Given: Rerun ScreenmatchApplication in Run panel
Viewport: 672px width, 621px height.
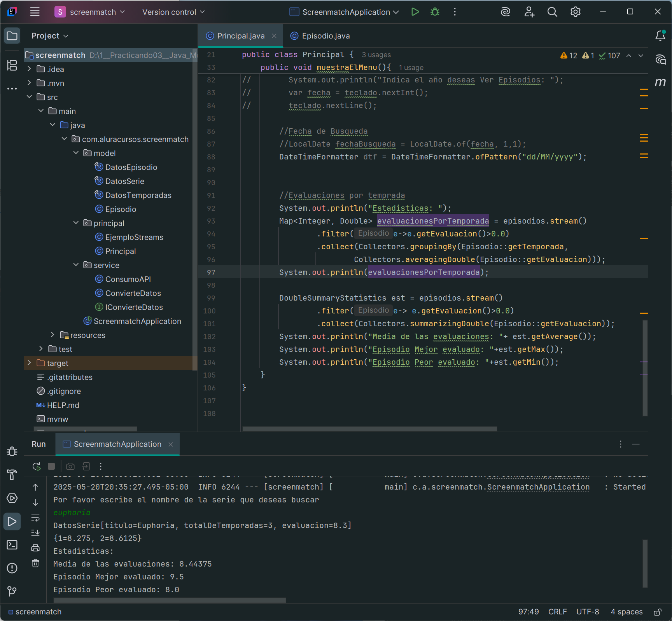Looking at the screenshot, I should coord(37,466).
